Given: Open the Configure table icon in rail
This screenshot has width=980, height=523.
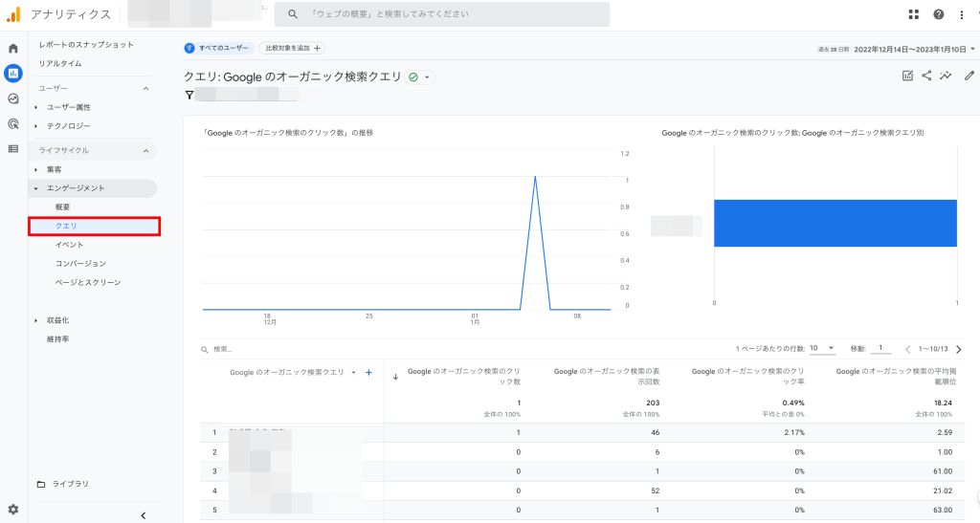Looking at the screenshot, I should 13,148.
